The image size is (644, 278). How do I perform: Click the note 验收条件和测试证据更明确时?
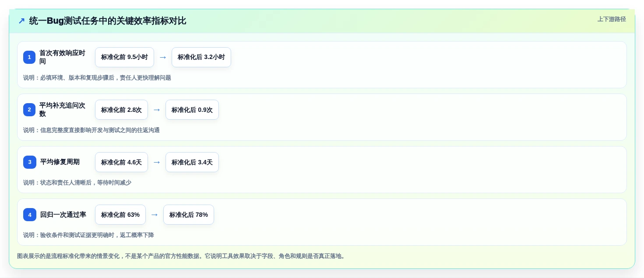(88, 235)
